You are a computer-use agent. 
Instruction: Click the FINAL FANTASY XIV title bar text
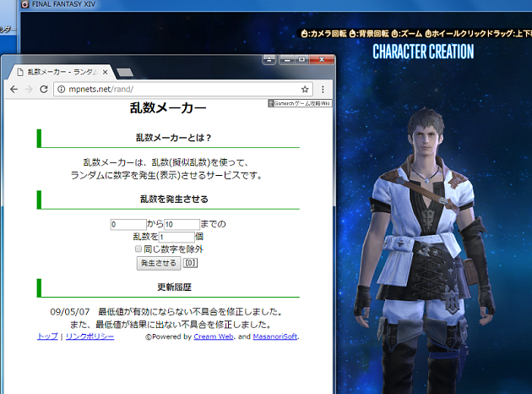[x=63, y=4]
